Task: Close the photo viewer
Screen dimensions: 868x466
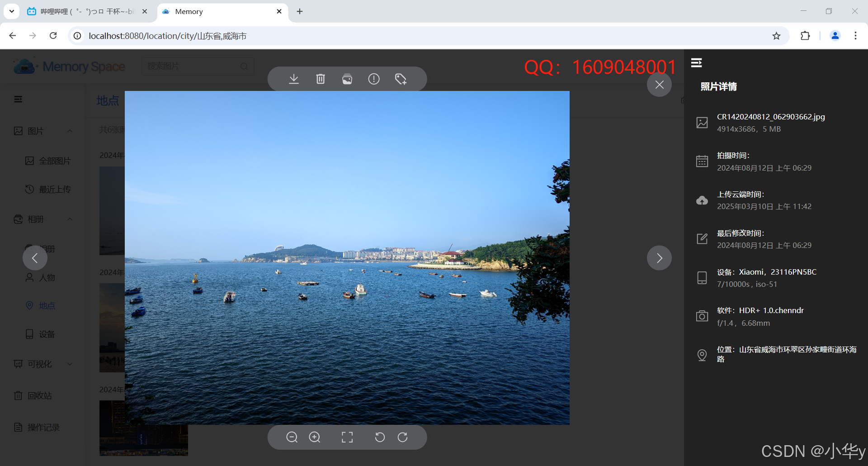Action: [x=660, y=85]
